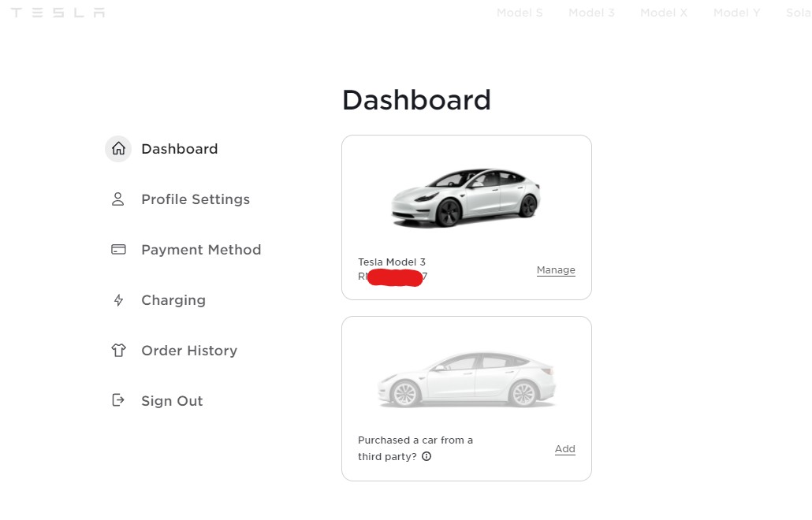The image size is (812, 520).
Task: Click the Tesla logo in the header
Action: point(58,13)
